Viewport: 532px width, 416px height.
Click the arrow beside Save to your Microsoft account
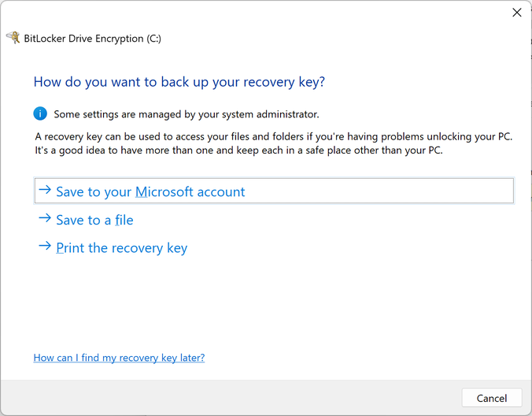pyautogui.click(x=45, y=191)
